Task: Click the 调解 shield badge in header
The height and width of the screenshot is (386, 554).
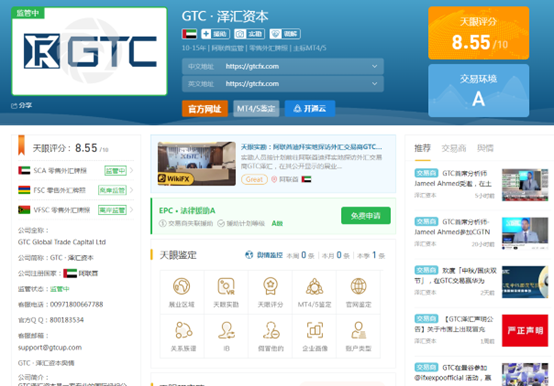Action: (x=285, y=34)
